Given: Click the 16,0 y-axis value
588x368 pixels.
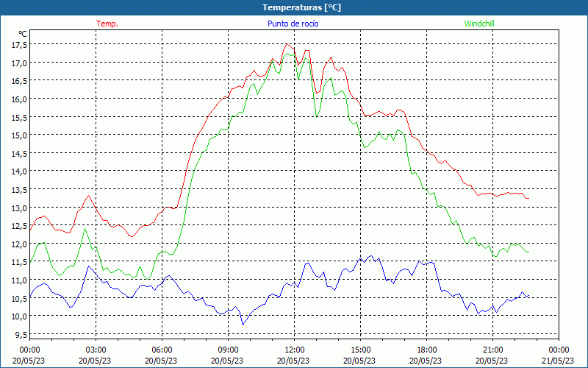Looking at the screenshot, I should pos(20,99).
